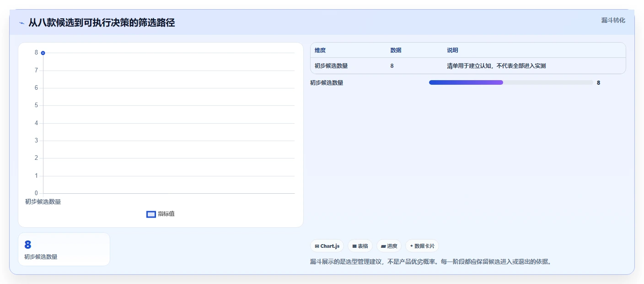Click the 数据卡片 chip icon
This screenshot has height=284, width=644.
point(412,246)
